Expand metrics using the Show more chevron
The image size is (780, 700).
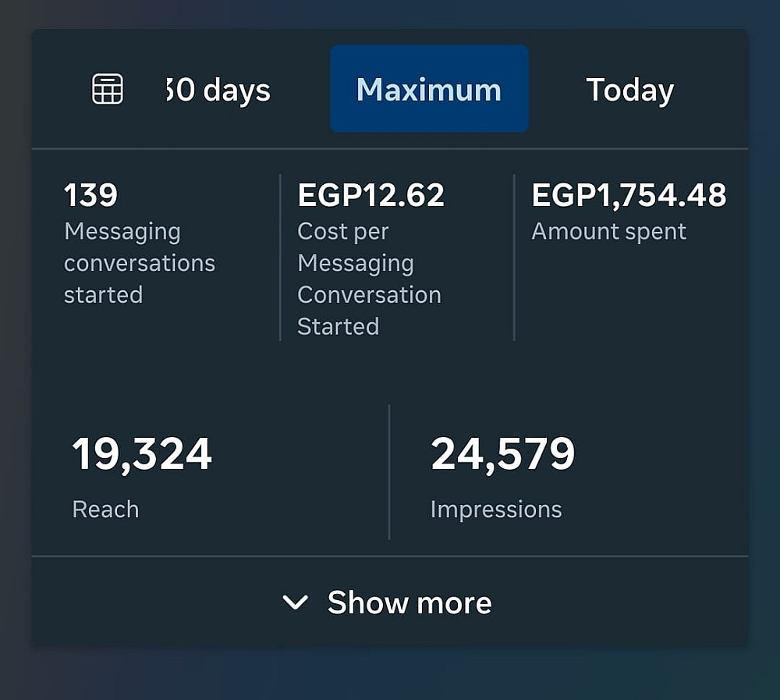point(295,602)
